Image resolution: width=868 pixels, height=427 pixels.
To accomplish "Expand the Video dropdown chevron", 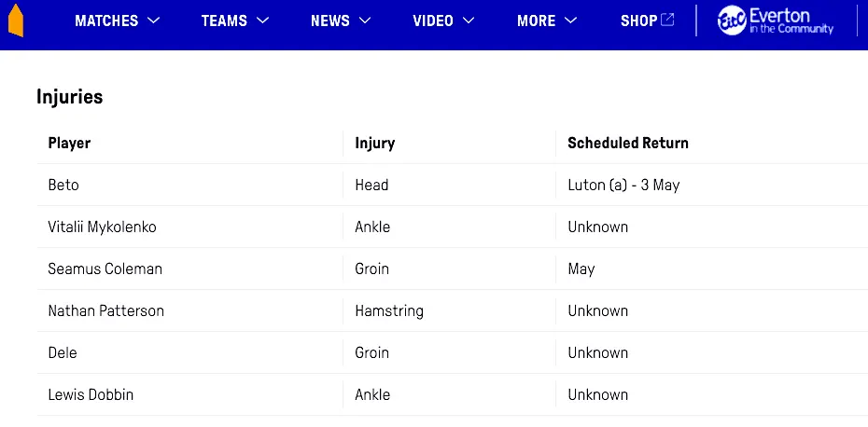I will coord(469,21).
